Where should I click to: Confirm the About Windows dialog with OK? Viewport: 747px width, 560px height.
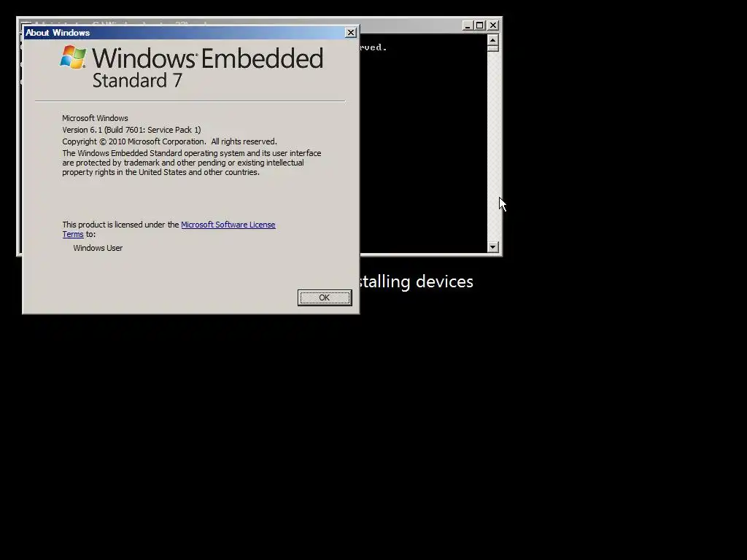click(325, 297)
